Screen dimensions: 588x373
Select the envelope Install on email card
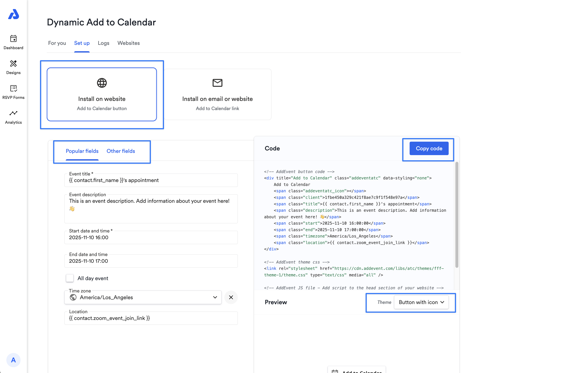[x=217, y=94]
